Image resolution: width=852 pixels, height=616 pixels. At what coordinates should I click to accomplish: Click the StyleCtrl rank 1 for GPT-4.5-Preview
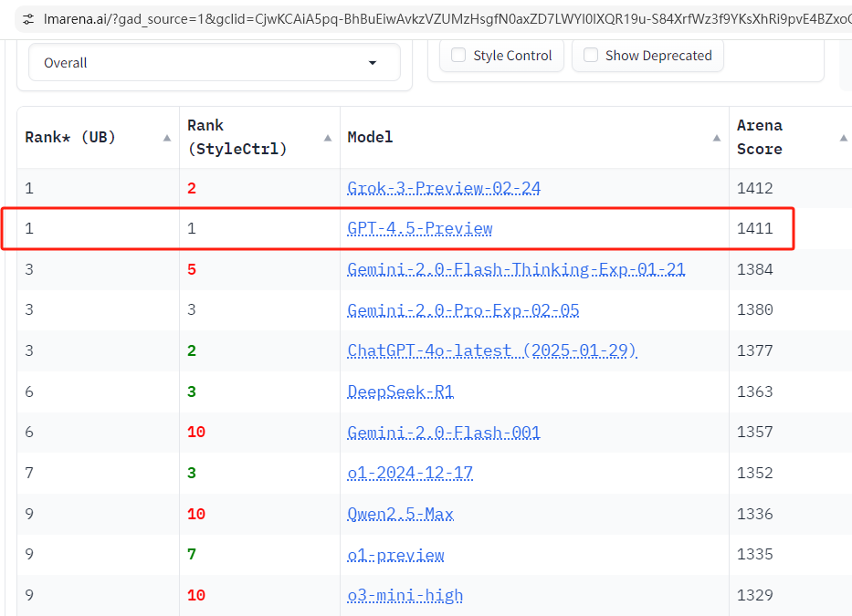[x=191, y=228]
